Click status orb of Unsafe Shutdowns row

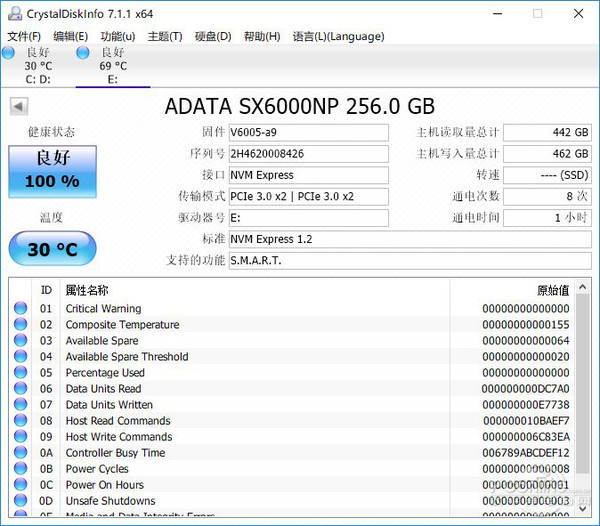21,500
